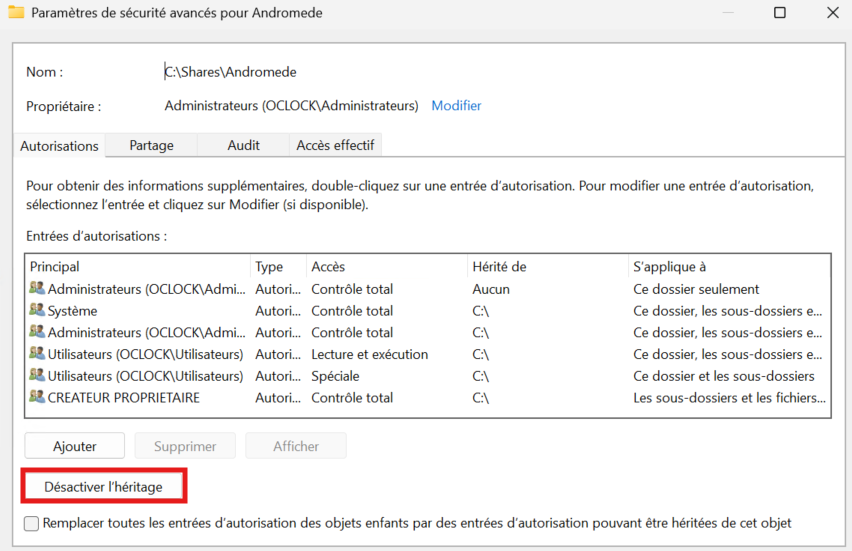The height and width of the screenshot is (551, 852).
Task: Click the icon of the Utilisateurs entry with Lecture et exécution
Action: (x=37, y=354)
